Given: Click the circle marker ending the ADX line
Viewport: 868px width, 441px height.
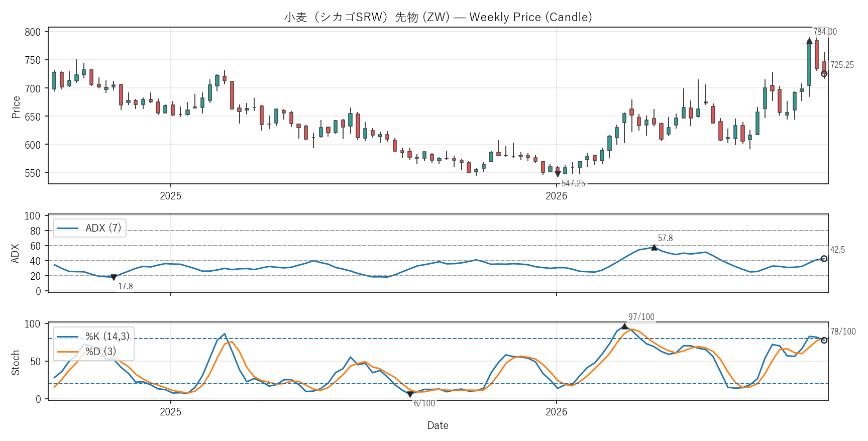Looking at the screenshot, I should pos(824,259).
